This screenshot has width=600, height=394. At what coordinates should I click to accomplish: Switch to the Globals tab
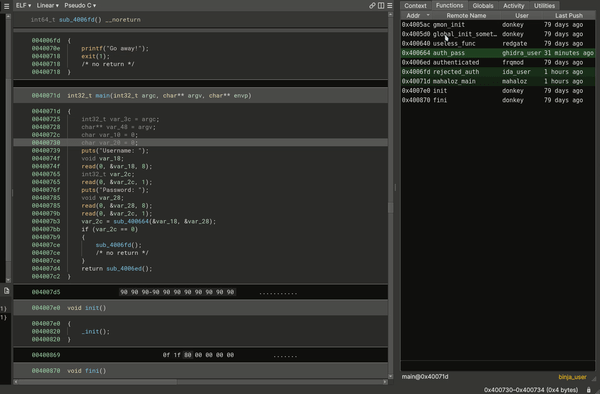pos(483,6)
